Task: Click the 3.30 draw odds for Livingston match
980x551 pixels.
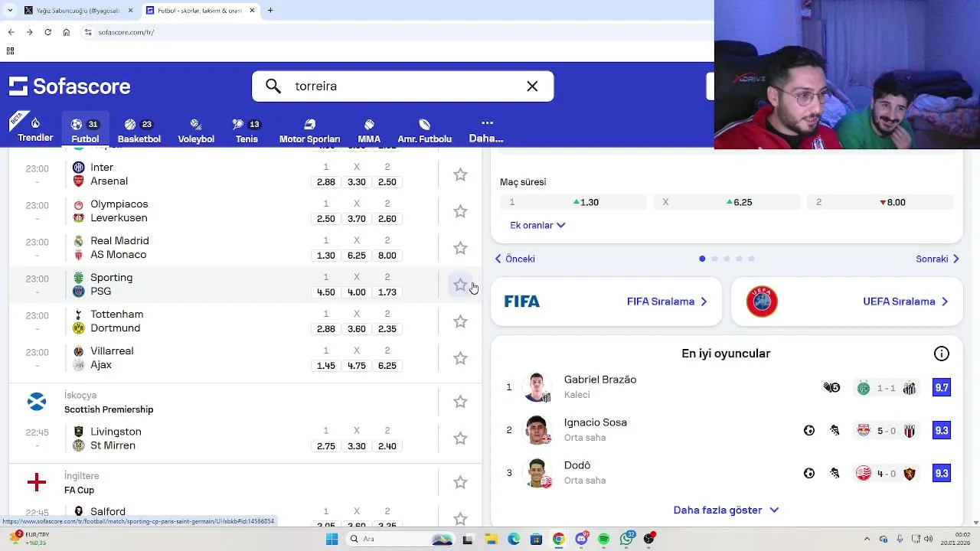Action: click(357, 446)
